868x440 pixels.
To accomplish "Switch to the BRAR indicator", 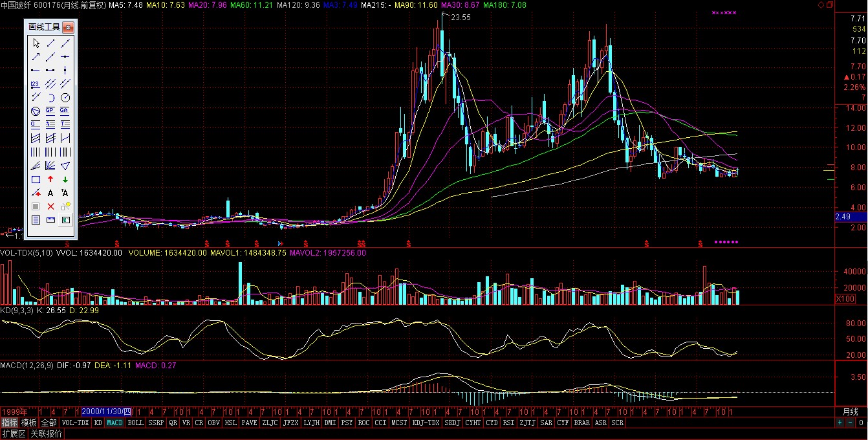I will pos(582,423).
